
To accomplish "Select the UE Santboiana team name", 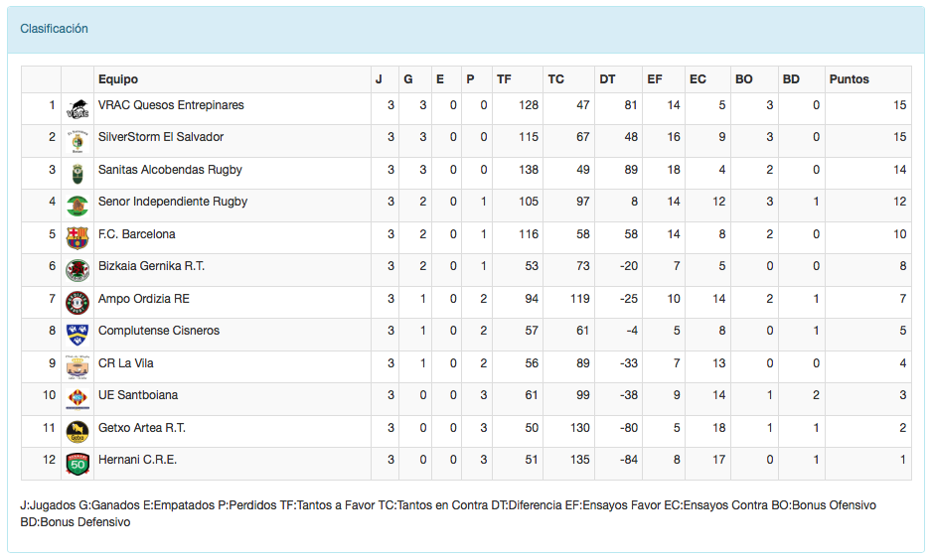I will tap(139, 395).
